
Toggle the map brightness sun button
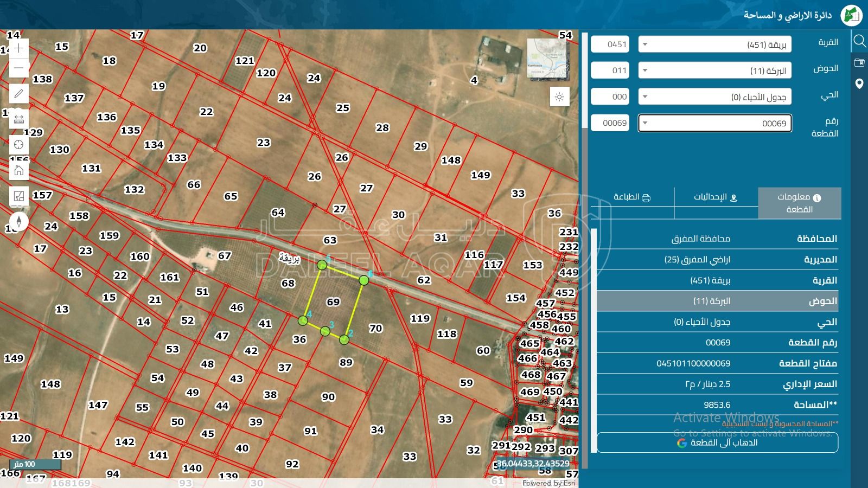click(559, 97)
